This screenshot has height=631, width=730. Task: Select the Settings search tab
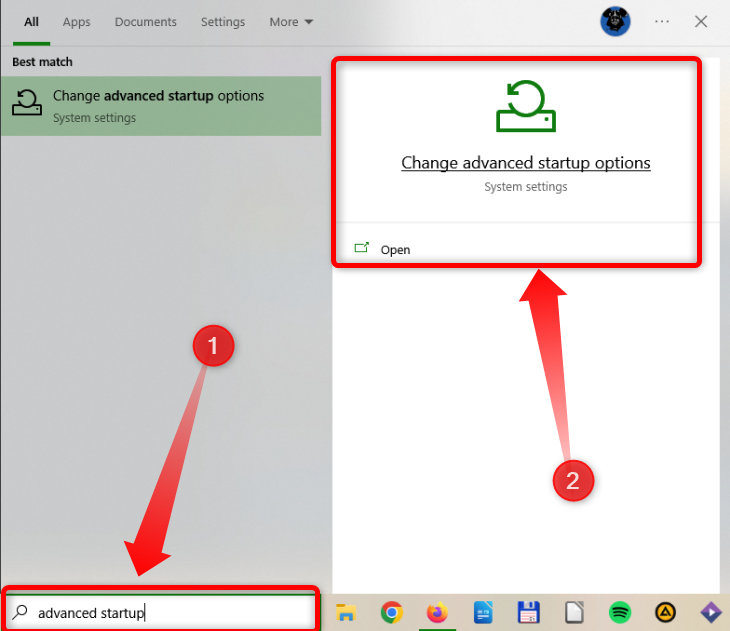(x=222, y=22)
